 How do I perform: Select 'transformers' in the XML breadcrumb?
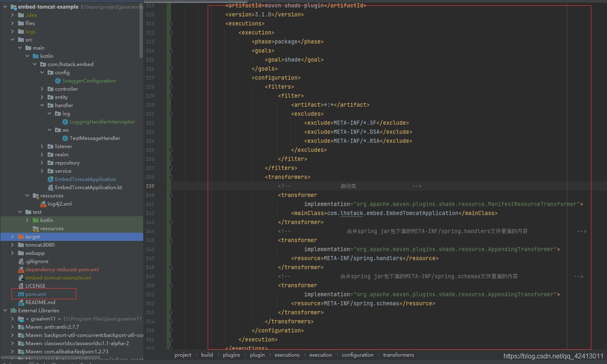pyautogui.click(x=399, y=355)
